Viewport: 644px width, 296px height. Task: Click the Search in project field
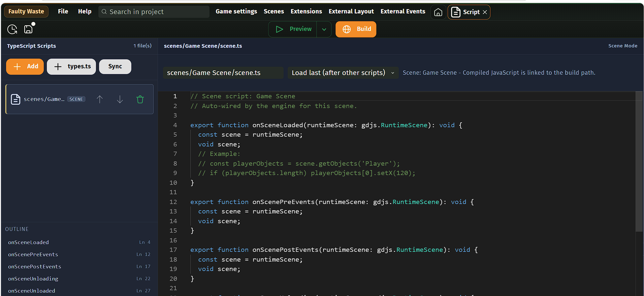154,12
